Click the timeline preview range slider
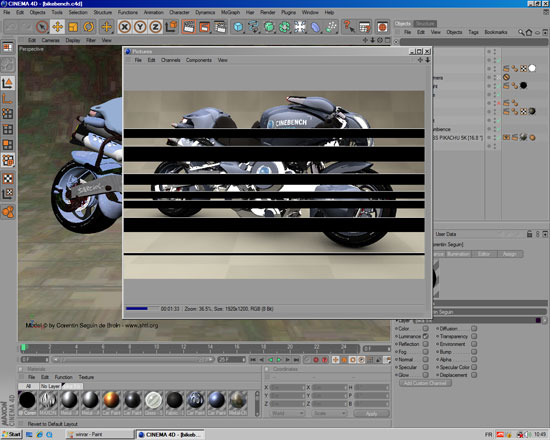Screen dimensions: 550x440 point(133,360)
